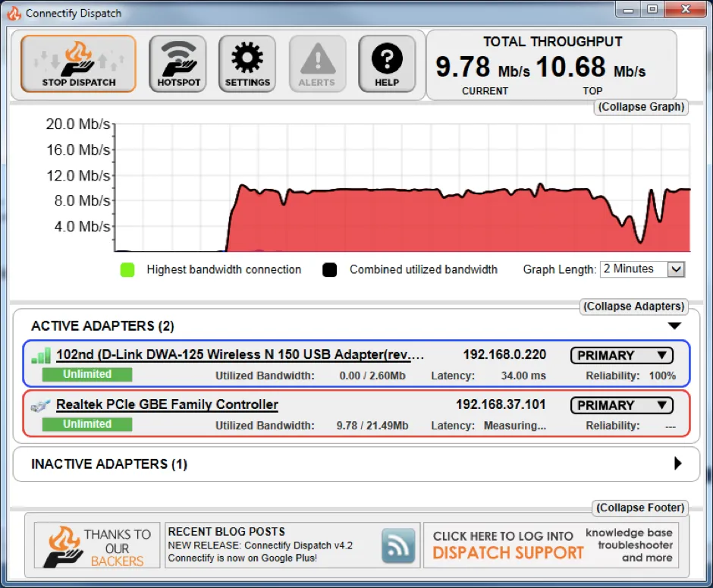
Task: Expand the Inactive Adapters section
Action: (677, 464)
